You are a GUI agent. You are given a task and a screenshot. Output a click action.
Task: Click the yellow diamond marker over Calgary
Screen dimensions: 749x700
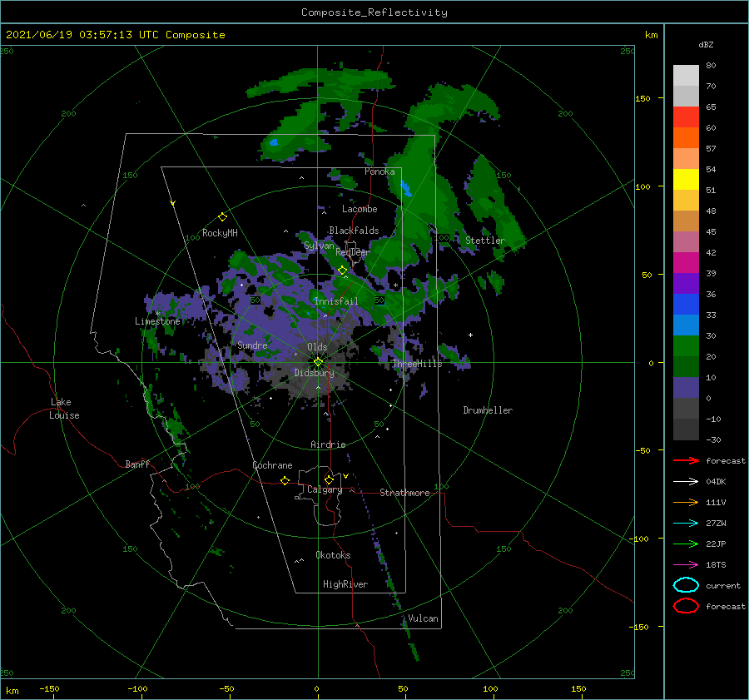coord(329,479)
